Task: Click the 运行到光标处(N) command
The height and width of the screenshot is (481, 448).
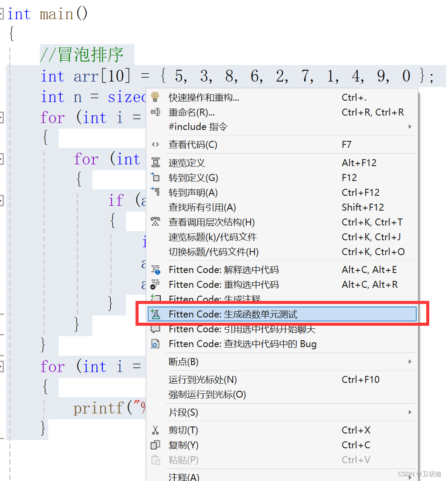Action: [196, 379]
